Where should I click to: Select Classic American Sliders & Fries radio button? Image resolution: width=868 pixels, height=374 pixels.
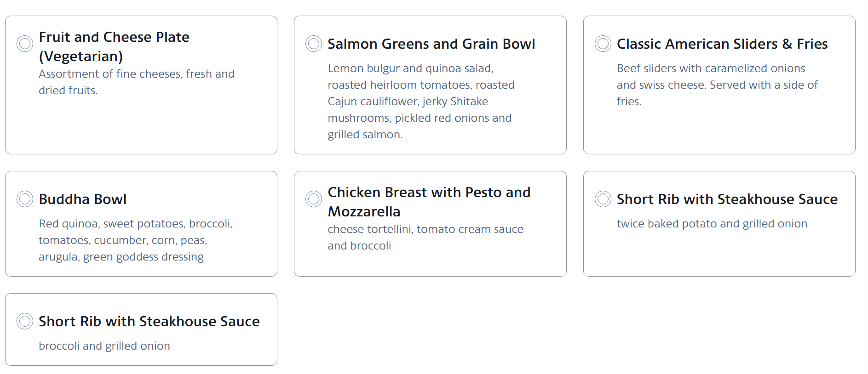point(603,44)
